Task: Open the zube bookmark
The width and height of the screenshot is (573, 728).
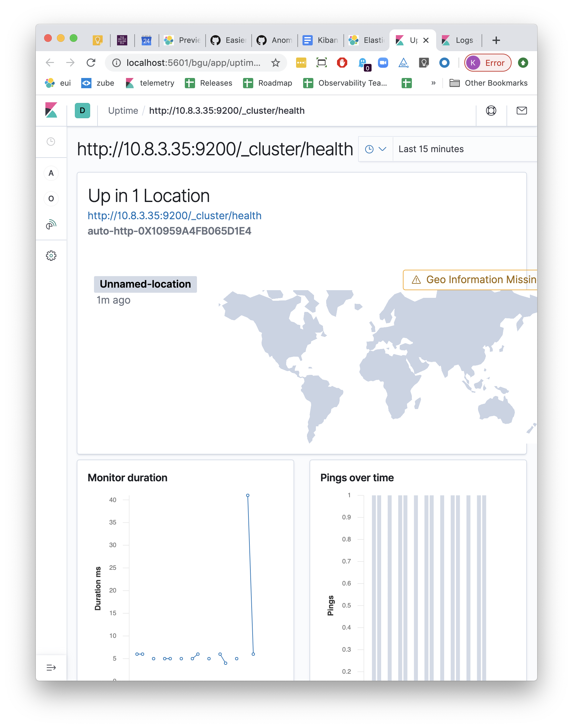Action: (x=98, y=83)
